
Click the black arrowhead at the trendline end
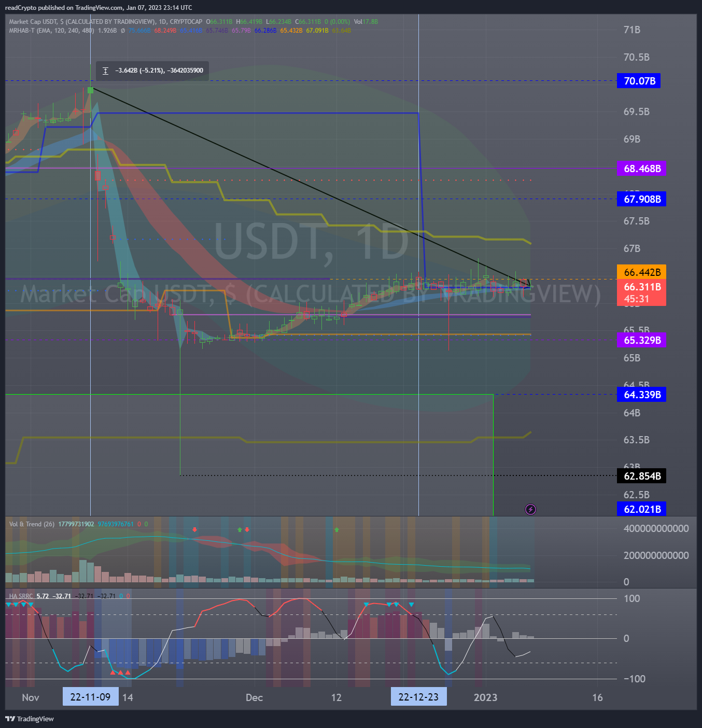click(527, 284)
